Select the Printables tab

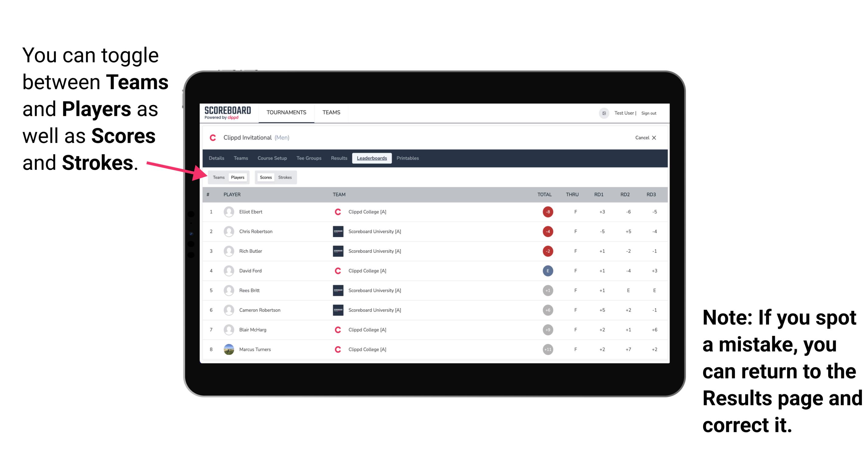pos(409,158)
